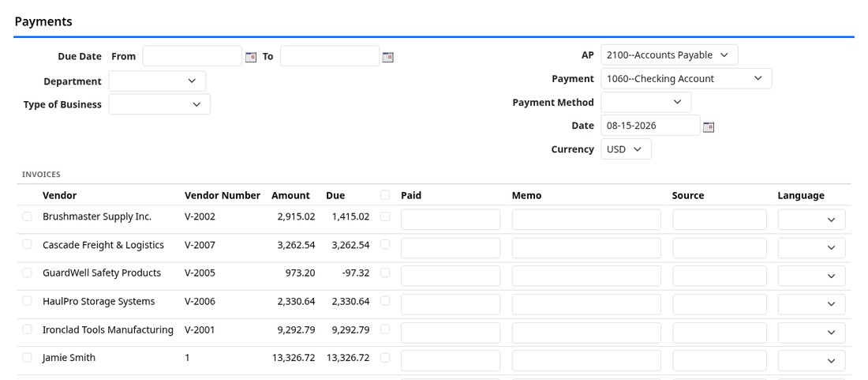This screenshot has height=380, width=868.
Task: Click vendor name Brushmaster Supply Inc.
Action: tap(97, 216)
